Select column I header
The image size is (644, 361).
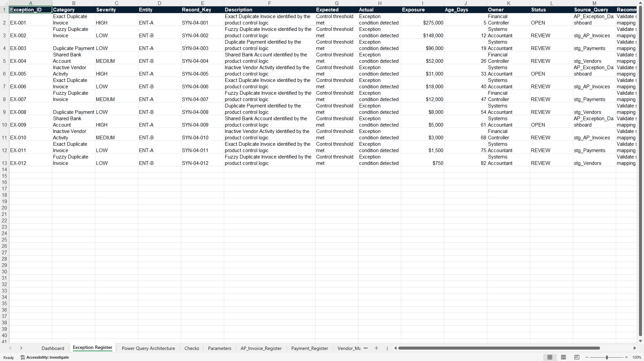pyautogui.click(x=423, y=3)
